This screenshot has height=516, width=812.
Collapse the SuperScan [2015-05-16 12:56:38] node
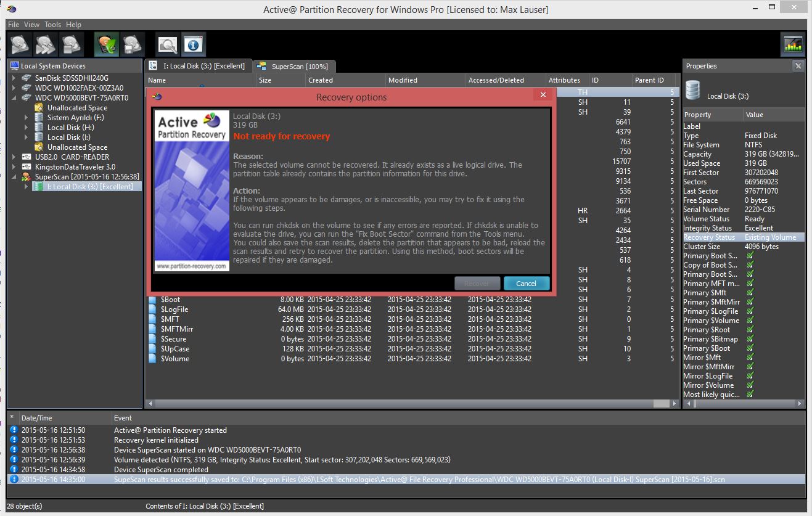pos(14,177)
